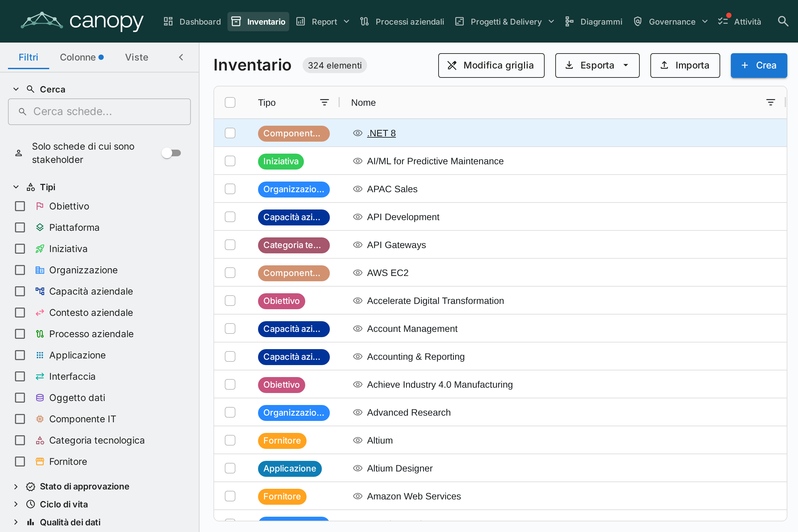Click the eye icon beside APAC Sales
Viewport: 798px width, 532px height.
coord(358,189)
